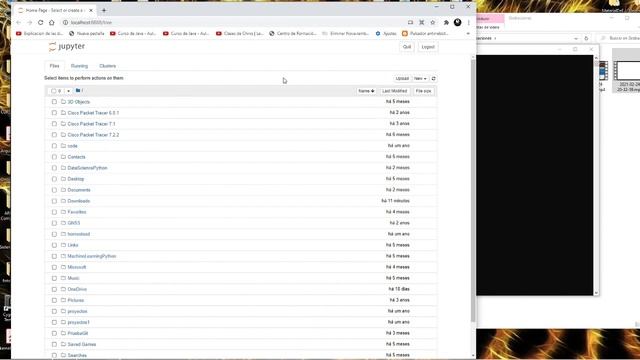Open Chrome three-dot menu
Image resolution: width=640 pixels, height=360 pixels.
point(469,22)
